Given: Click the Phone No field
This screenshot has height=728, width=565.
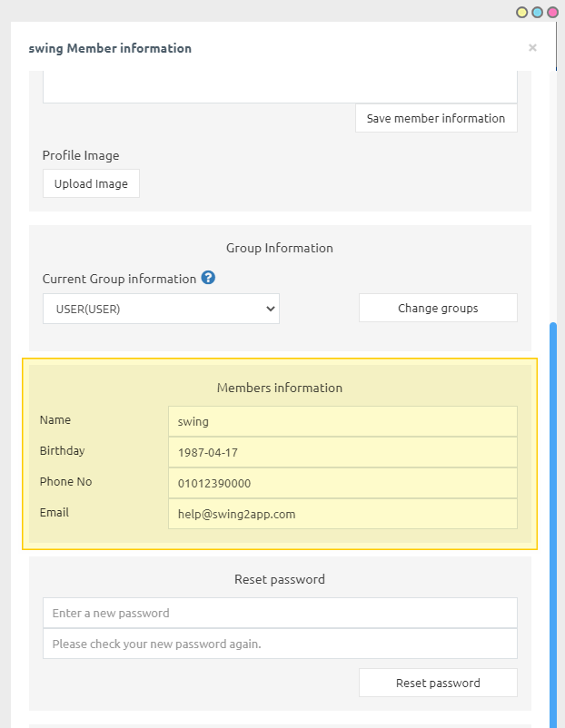Looking at the screenshot, I should (342, 483).
